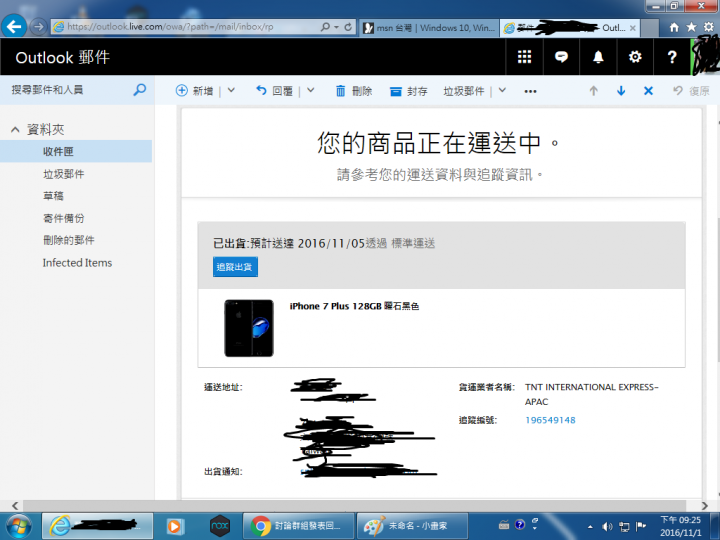Open the browser Home icon
Viewport: 720px width, 540px height.
point(674,27)
